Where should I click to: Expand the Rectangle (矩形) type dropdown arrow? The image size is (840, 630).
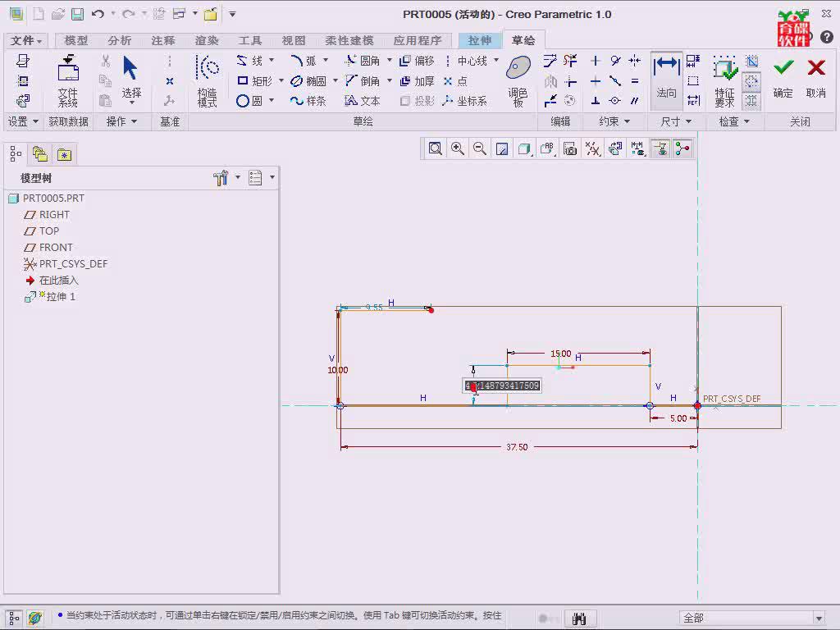[281, 81]
